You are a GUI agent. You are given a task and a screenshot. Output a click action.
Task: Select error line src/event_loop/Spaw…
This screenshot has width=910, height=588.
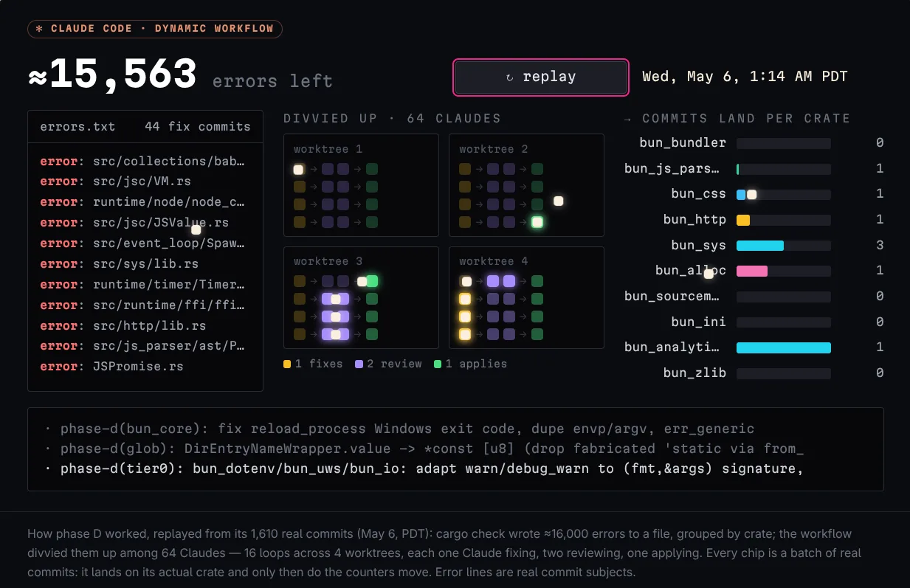(x=142, y=243)
